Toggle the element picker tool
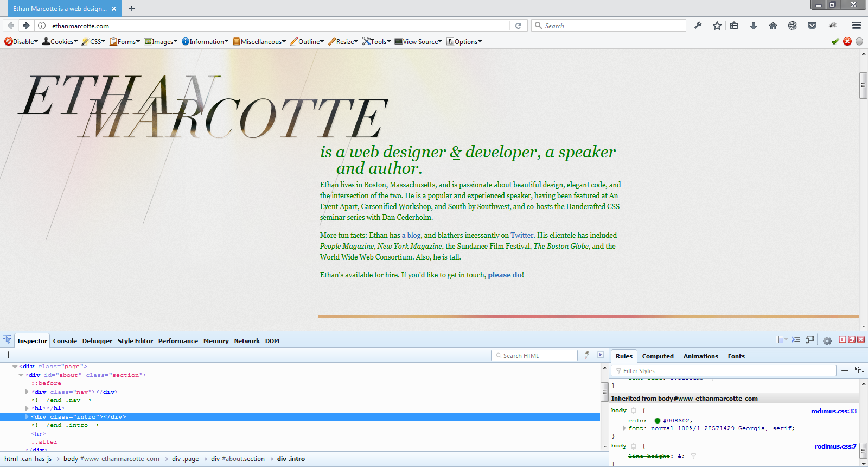 tap(7, 340)
